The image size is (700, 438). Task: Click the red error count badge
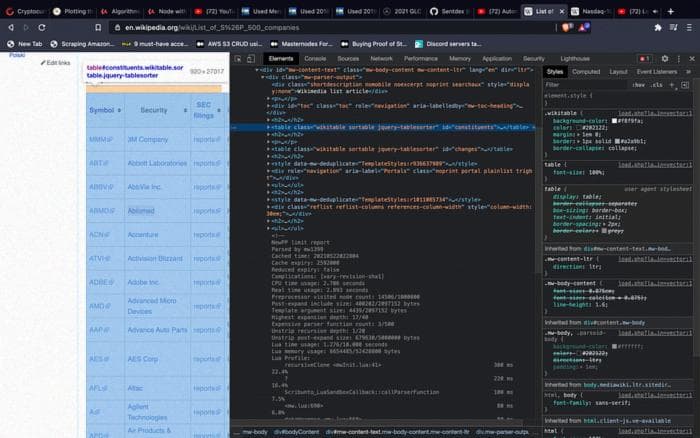[x=645, y=58]
